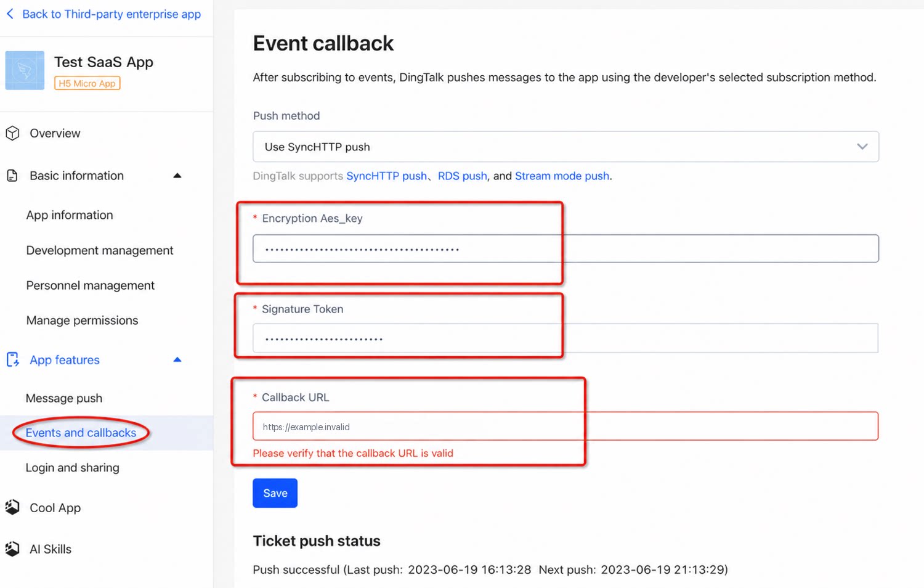
Task: Select Message push in sidebar
Action: click(64, 398)
